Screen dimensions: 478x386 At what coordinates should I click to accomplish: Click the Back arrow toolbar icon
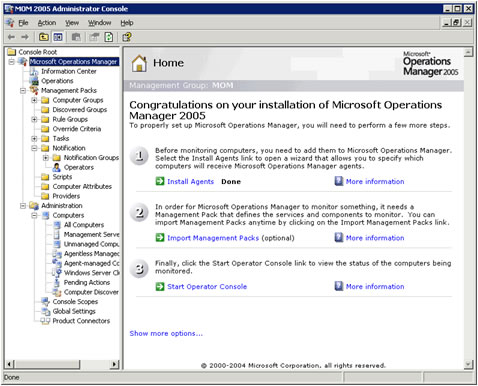click(11, 37)
